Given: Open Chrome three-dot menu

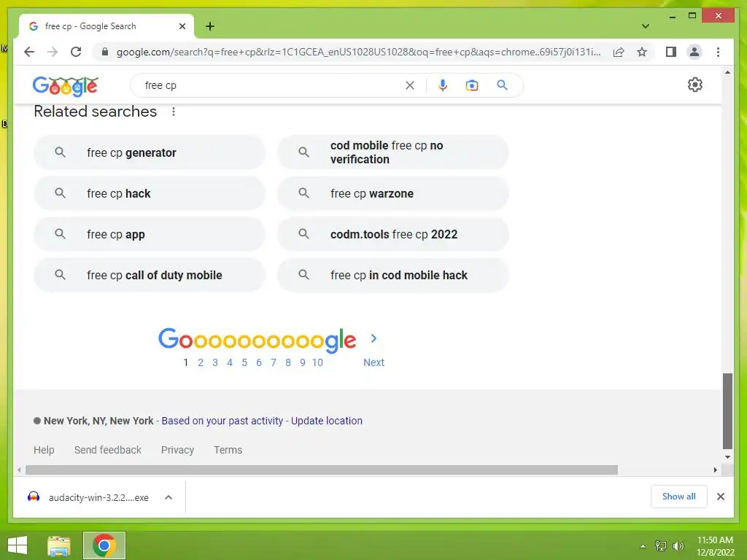Looking at the screenshot, I should coord(718,52).
